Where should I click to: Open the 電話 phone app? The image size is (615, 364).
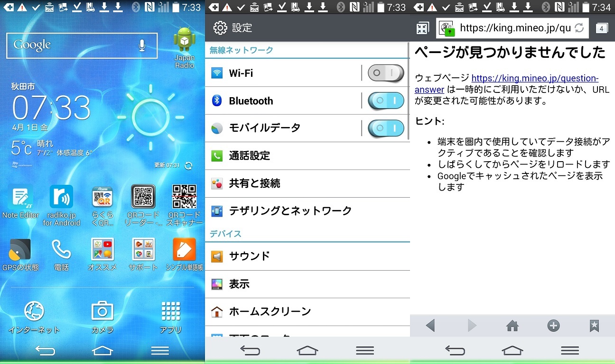(x=61, y=255)
